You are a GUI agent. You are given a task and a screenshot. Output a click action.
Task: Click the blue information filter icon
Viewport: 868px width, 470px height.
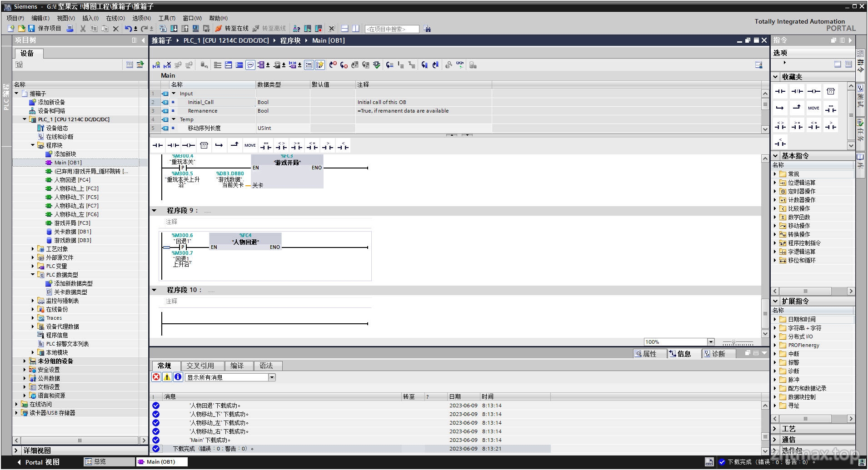click(178, 377)
